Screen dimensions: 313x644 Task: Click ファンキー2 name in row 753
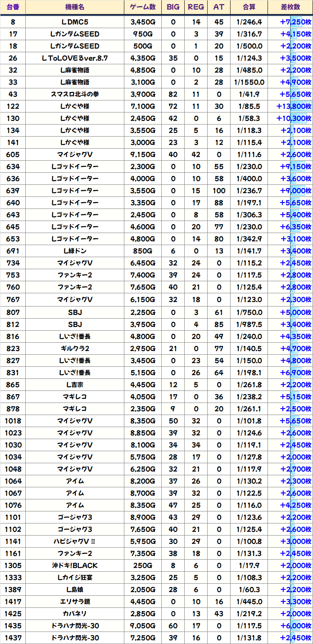click(x=75, y=275)
